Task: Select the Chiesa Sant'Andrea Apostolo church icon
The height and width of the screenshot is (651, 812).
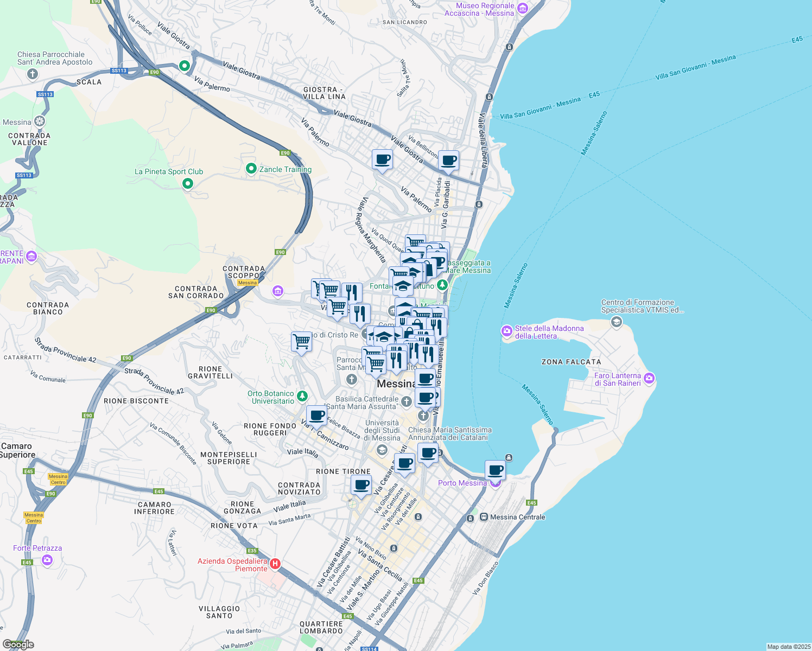Action: pyautogui.click(x=33, y=74)
